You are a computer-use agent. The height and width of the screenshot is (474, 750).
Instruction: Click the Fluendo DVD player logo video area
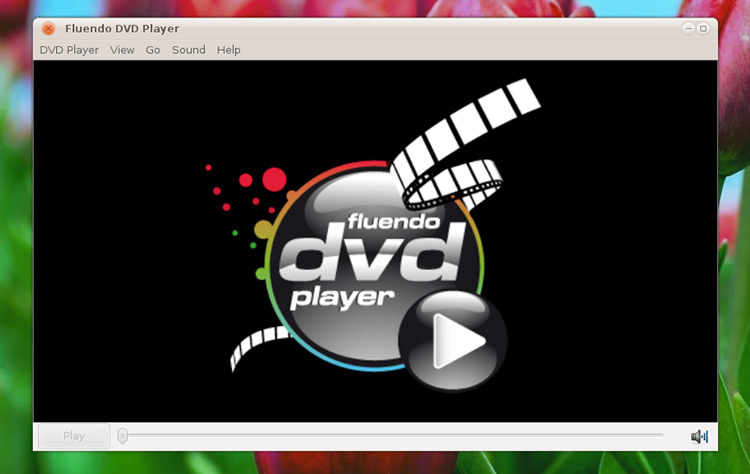tap(375, 241)
